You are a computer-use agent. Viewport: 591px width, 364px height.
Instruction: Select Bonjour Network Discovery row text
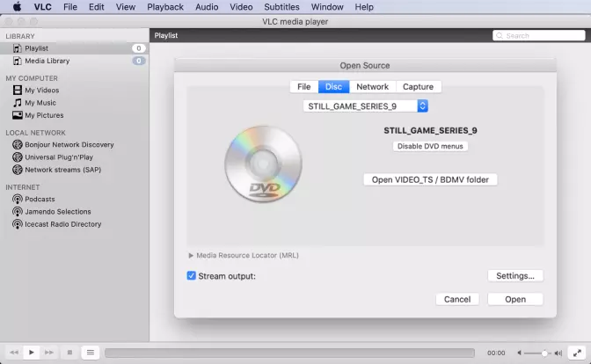click(69, 145)
